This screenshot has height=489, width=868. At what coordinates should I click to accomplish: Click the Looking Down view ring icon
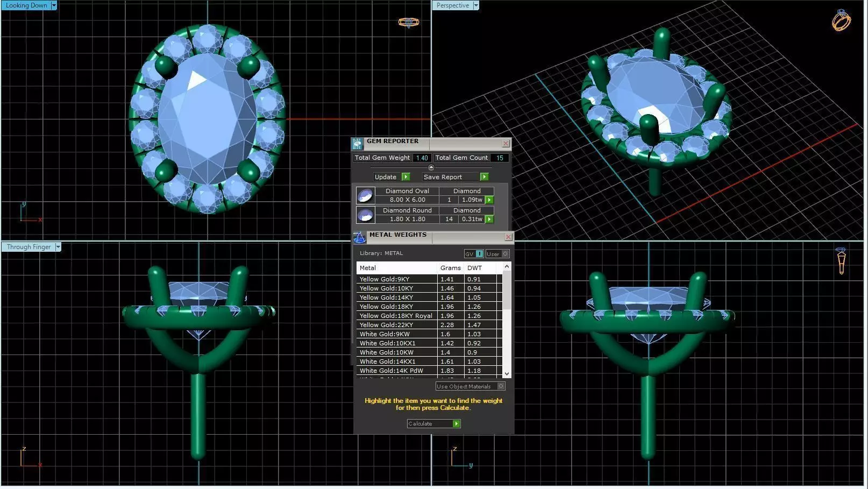pos(408,22)
